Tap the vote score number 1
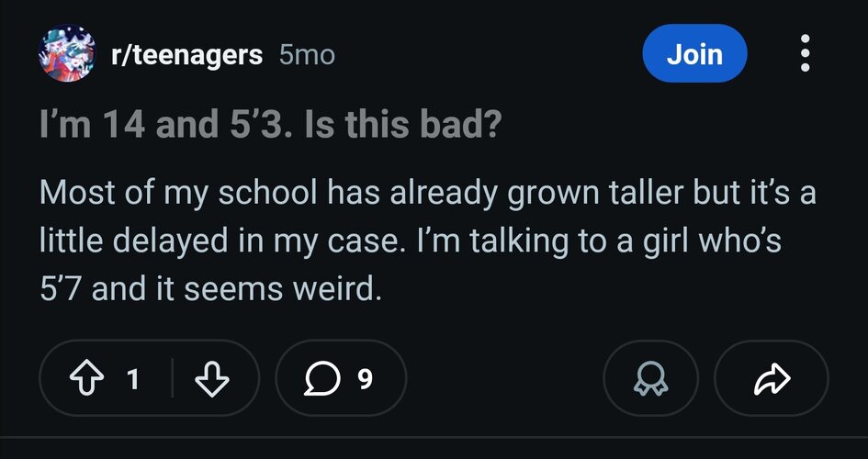 click(132, 379)
